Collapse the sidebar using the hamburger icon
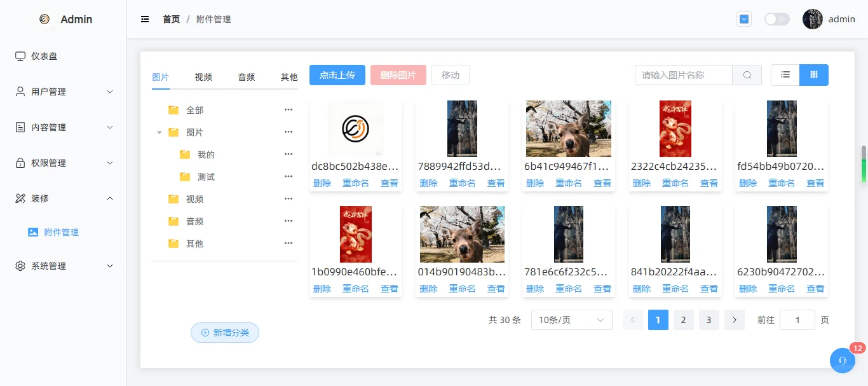 point(145,19)
